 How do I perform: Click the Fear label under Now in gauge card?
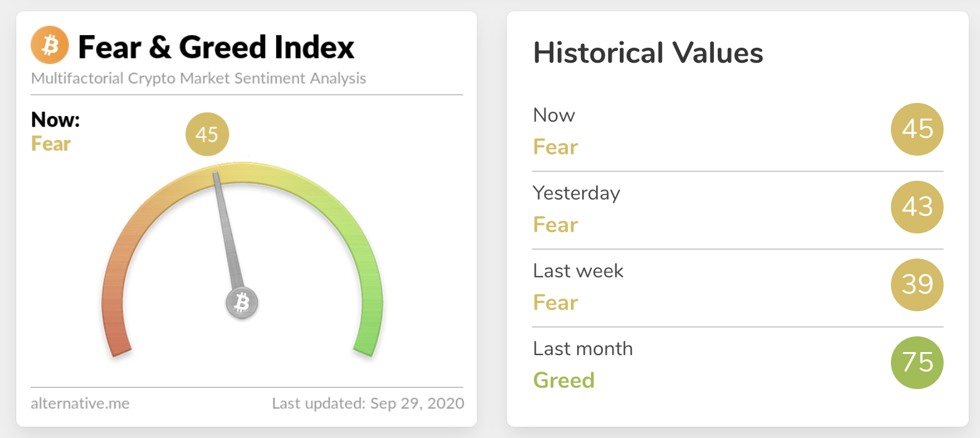(51, 144)
